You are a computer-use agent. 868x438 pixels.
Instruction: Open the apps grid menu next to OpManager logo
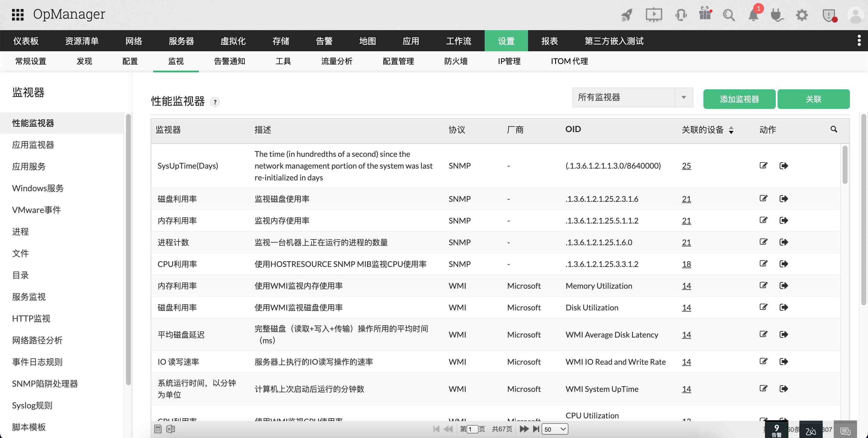click(x=17, y=14)
